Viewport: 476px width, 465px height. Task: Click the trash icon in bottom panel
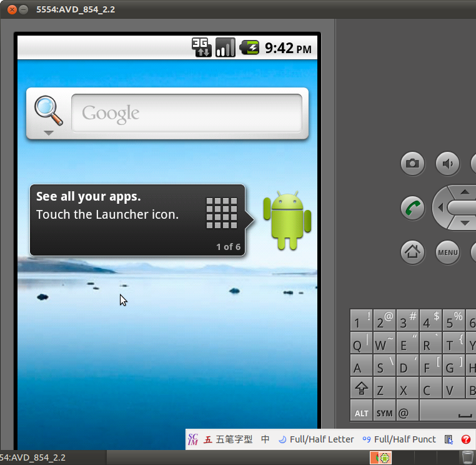click(467, 457)
